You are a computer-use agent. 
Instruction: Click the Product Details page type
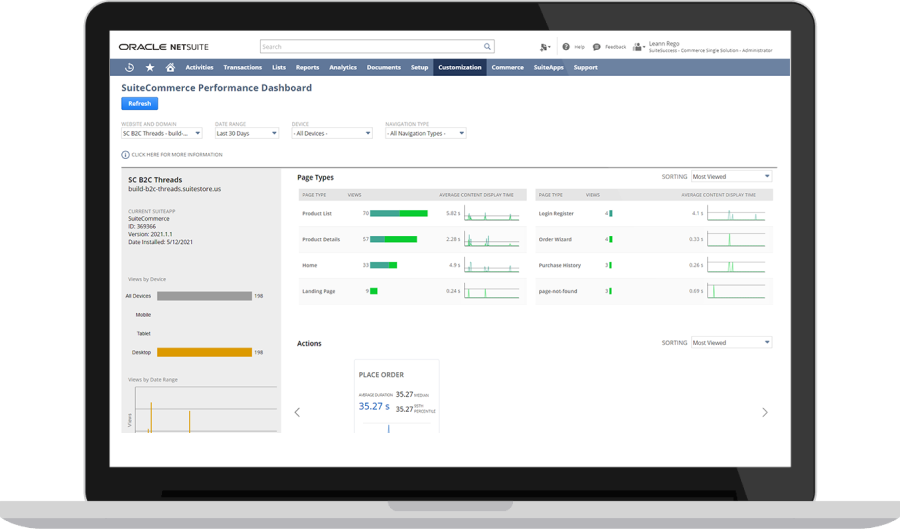pyautogui.click(x=321, y=239)
